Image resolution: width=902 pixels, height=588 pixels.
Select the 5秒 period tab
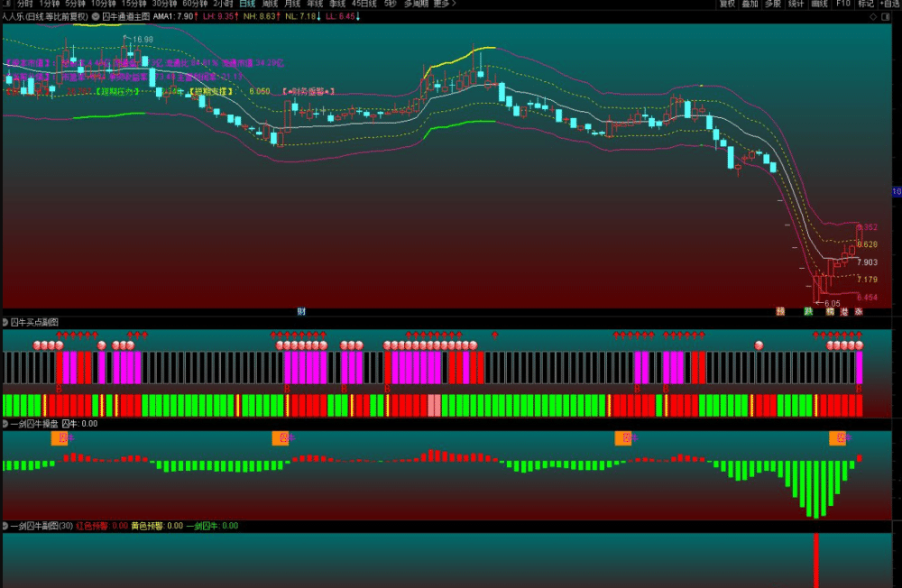tap(391, 4)
